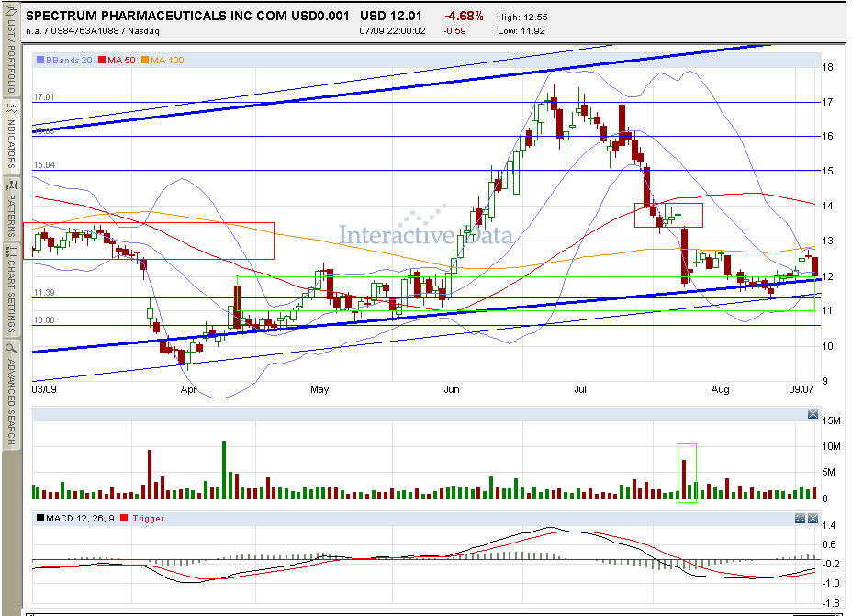This screenshot has height=616, width=852.
Task: Click the MA 50 legend label
Action: pyautogui.click(x=121, y=60)
